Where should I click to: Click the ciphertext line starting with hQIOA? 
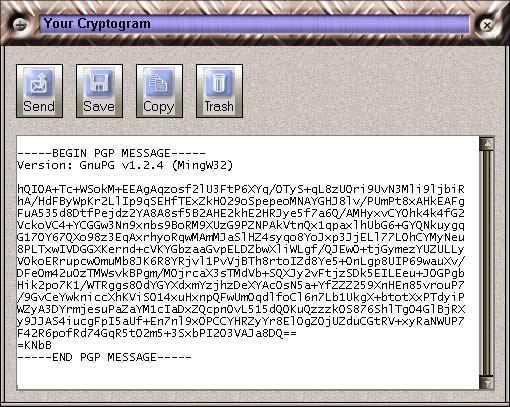pos(241,189)
